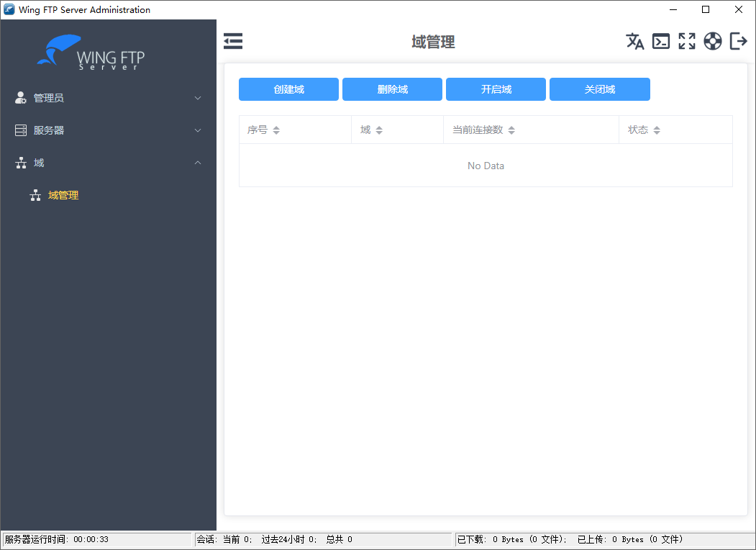This screenshot has width=756, height=550.
Task: Expand the 服务器 sidebar section
Action: click(x=197, y=130)
